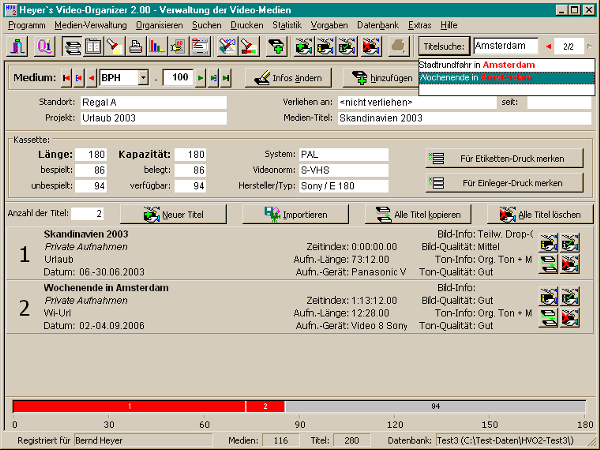
Task: Expand the BPH medium type dropdown
Action: 143,78
